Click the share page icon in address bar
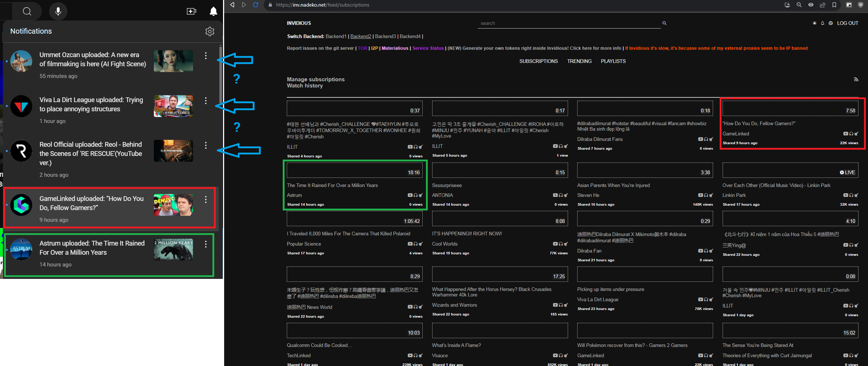 (823, 5)
